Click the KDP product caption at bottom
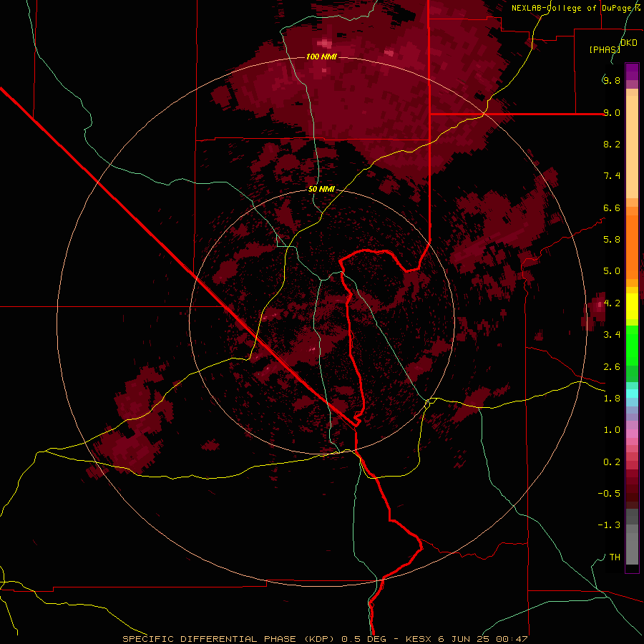This screenshot has height=644, width=644. [325, 639]
